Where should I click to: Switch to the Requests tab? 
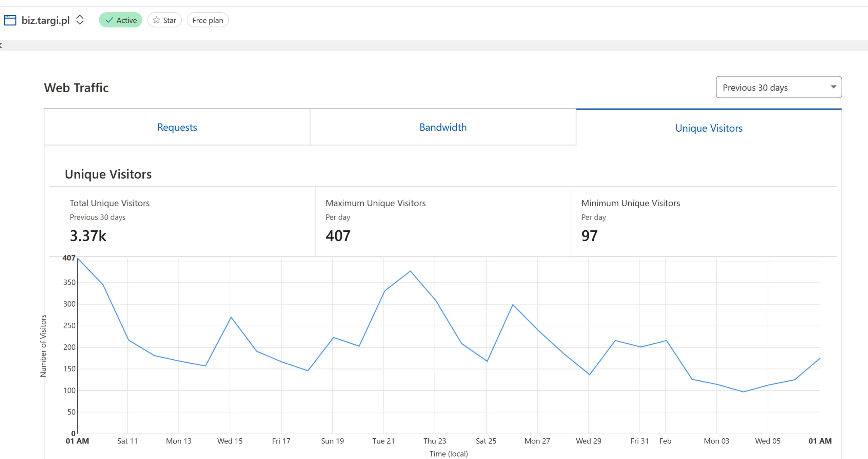pos(177,127)
